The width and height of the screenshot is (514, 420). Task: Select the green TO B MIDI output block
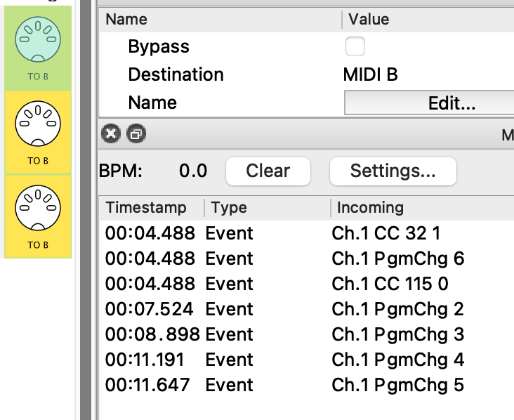(x=38, y=48)
